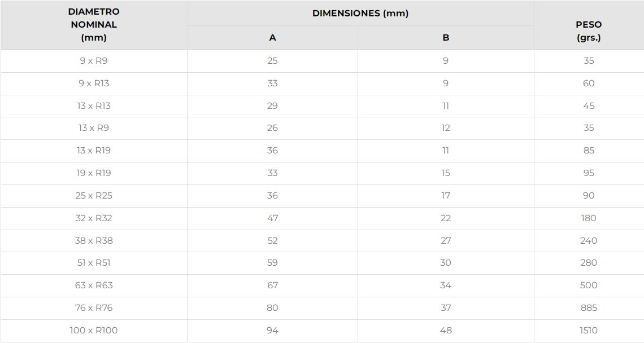
Task: Select the 13 x R13 row label
Action: point(94,105)
